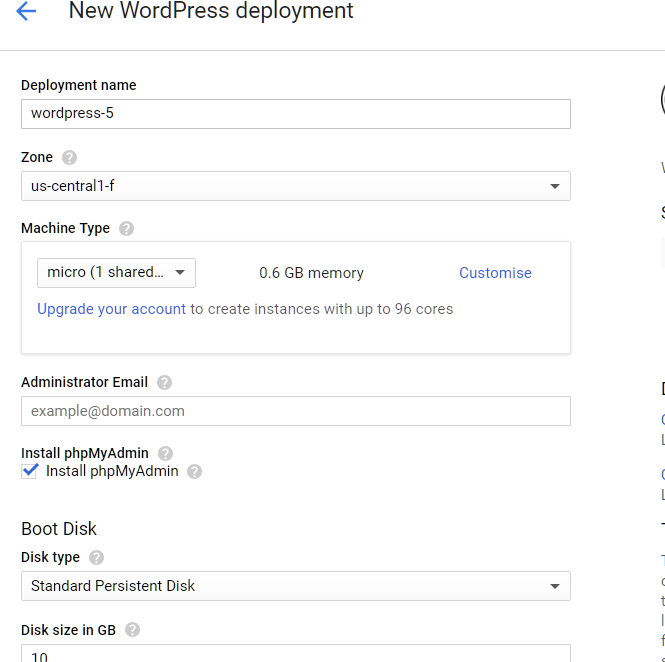Click Upgrade your account link
665x662 pixels.
tap(111, 309)
